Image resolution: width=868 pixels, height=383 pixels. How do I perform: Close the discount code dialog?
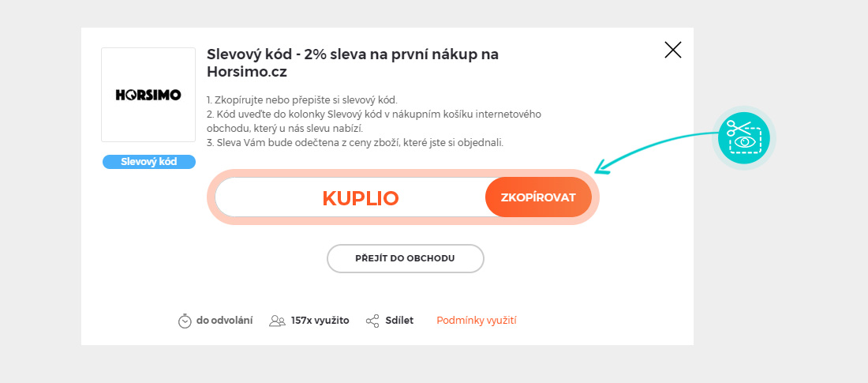[673, 51]
